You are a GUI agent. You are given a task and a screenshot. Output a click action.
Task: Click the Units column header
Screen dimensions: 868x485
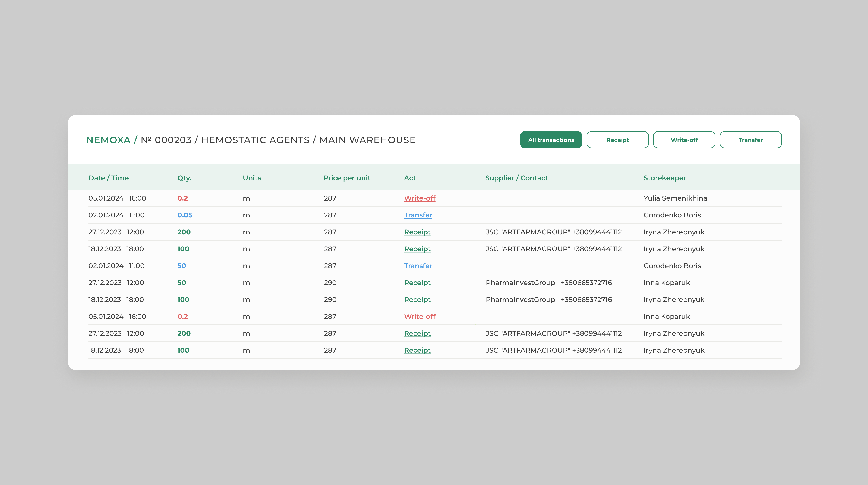(252, 178)
